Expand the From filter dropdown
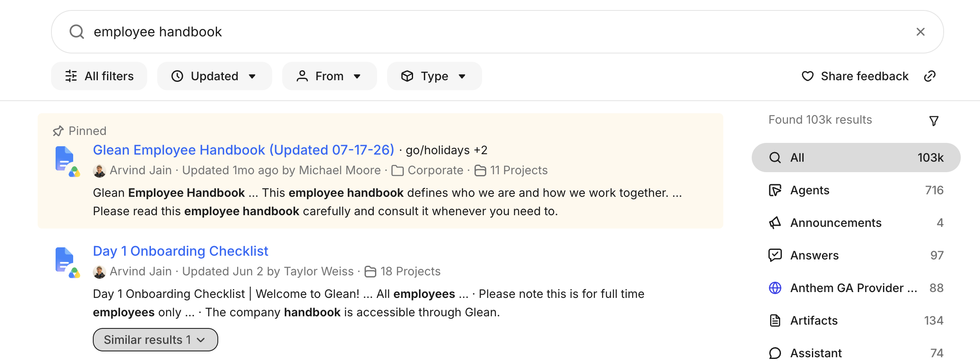980x361 pixels. click(x=329, y=76)
